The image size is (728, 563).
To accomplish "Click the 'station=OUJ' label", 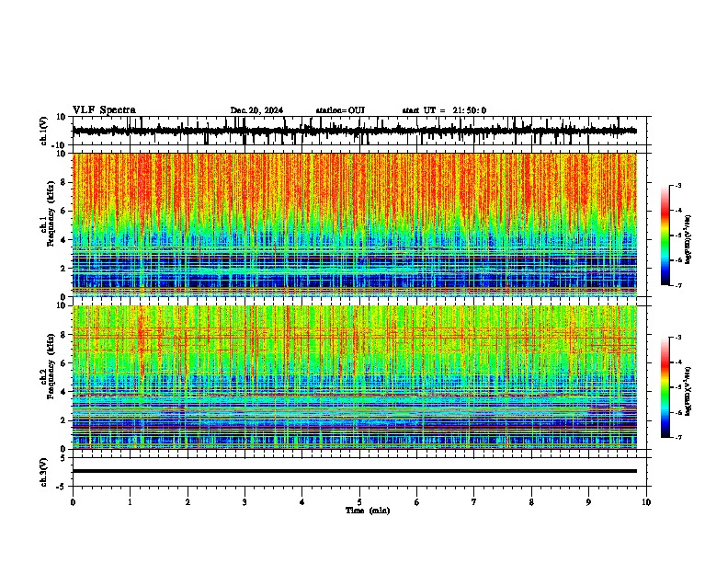I will [340, 110].
